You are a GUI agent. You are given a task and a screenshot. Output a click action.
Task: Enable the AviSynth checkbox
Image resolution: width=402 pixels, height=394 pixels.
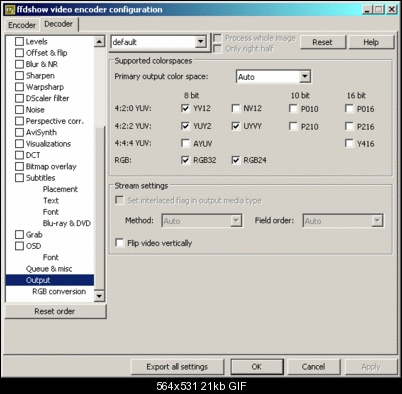click(19, 132)
